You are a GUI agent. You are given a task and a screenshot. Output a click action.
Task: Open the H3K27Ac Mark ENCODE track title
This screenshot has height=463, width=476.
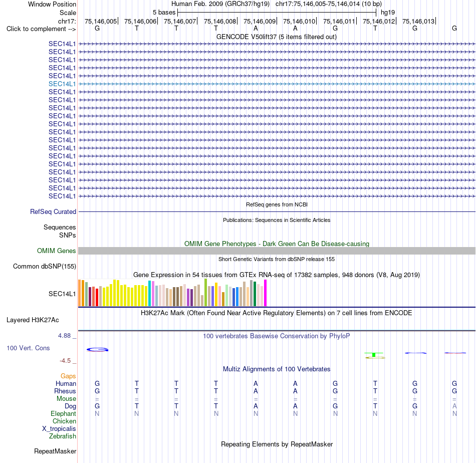click(x=276, y=313)
